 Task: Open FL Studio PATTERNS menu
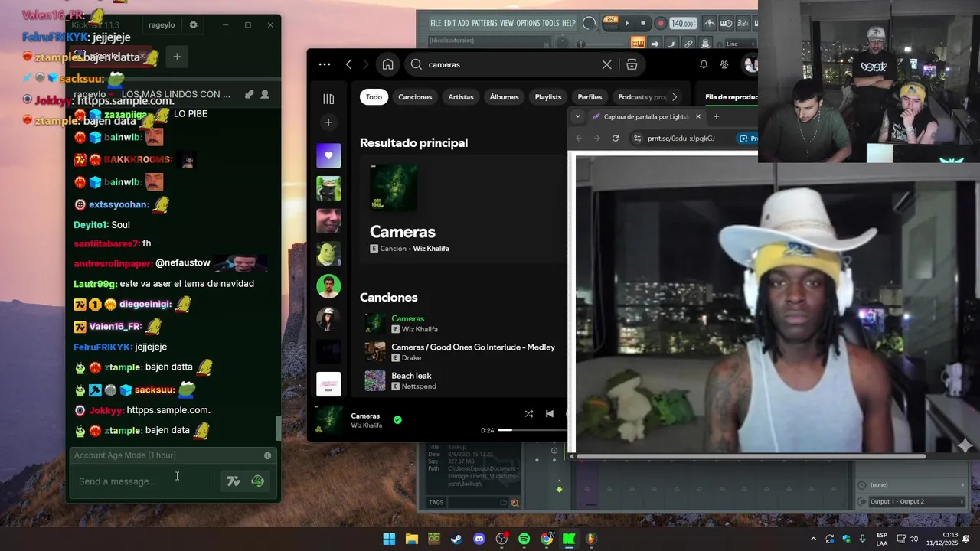484,23
